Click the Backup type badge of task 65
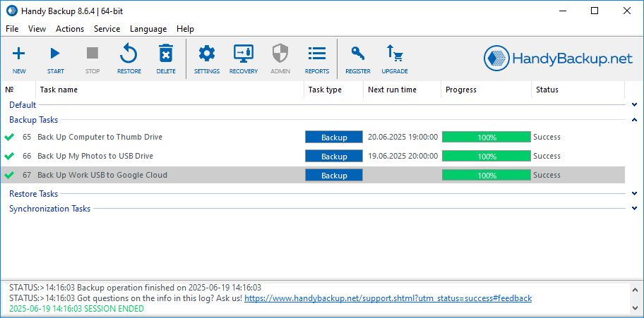Image resolution: width=644 pixels, height=318 pixels. click(x=334, y=137)
